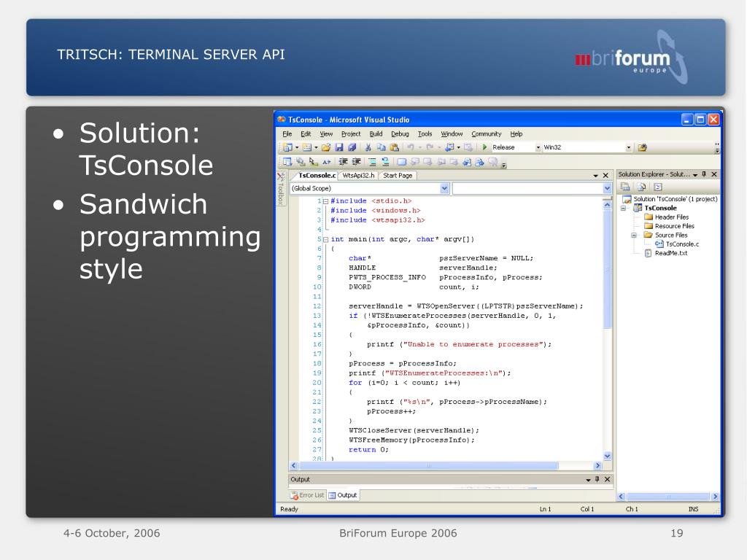Open the Win32 platform dropdown

pyautogui.click(x=628, y=147)
